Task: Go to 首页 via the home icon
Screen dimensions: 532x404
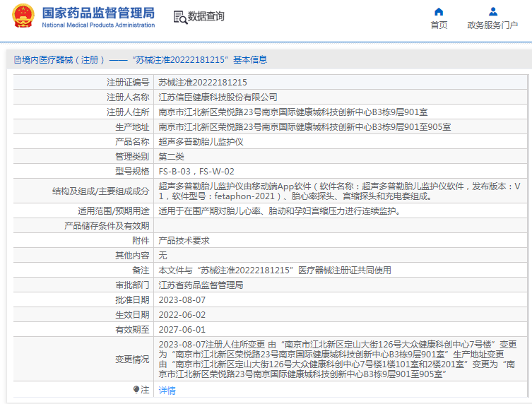Action: pos(439,12)
